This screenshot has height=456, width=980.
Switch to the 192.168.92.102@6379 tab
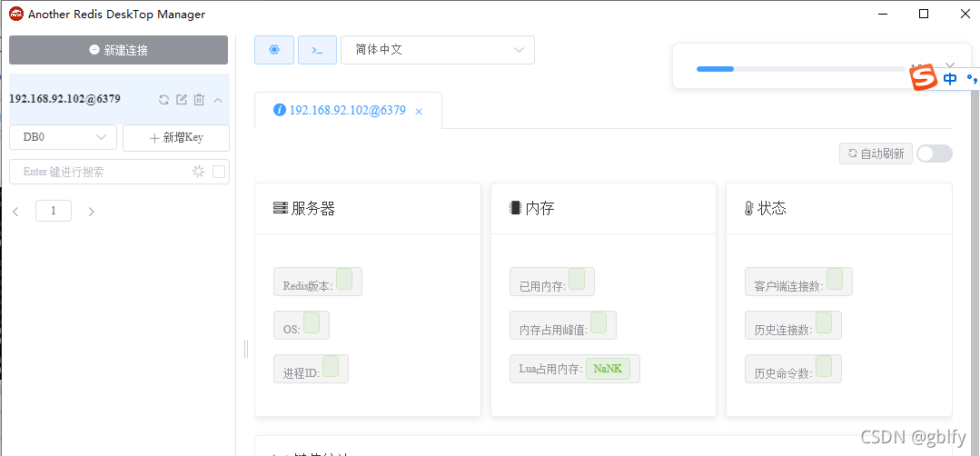(348, 111)
